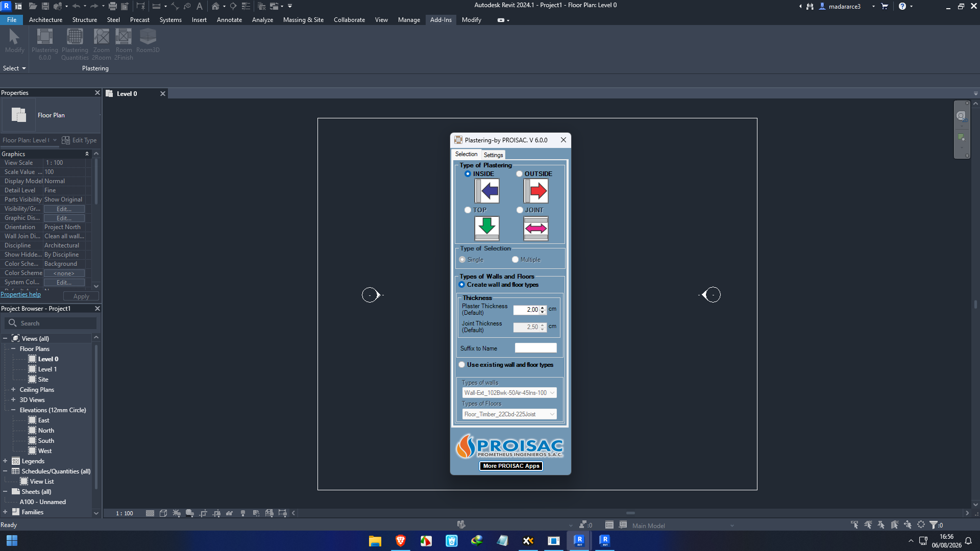Image resolution: width=980 pixels, height=551 pixels.
Task: Launch the Zoom 2Room tool
Action: (x=101, y=44)
